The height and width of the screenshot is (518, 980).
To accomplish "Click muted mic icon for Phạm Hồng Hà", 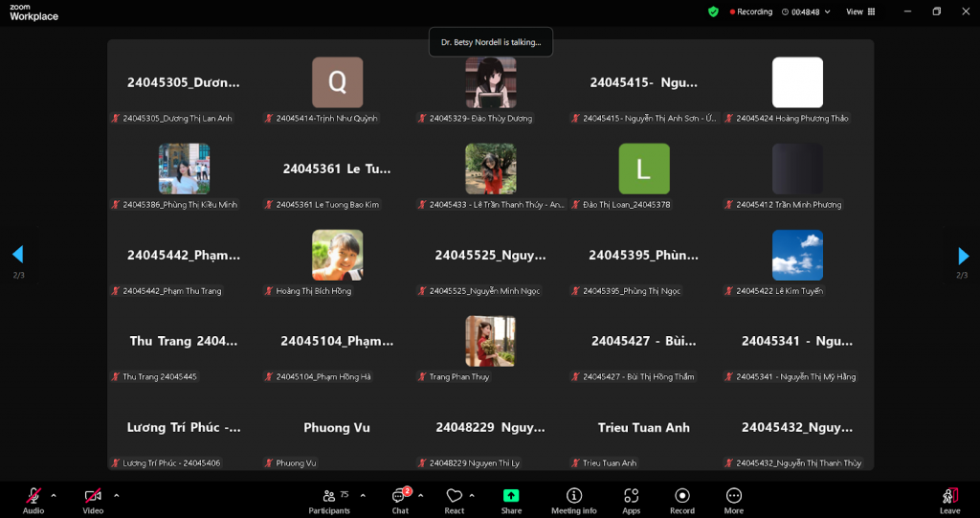I will (x=269, y=376).
